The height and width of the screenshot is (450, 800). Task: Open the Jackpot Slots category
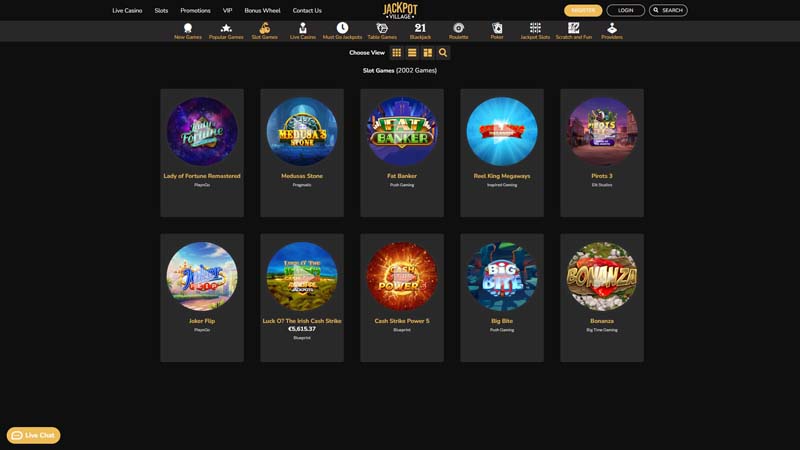[535, 31]
